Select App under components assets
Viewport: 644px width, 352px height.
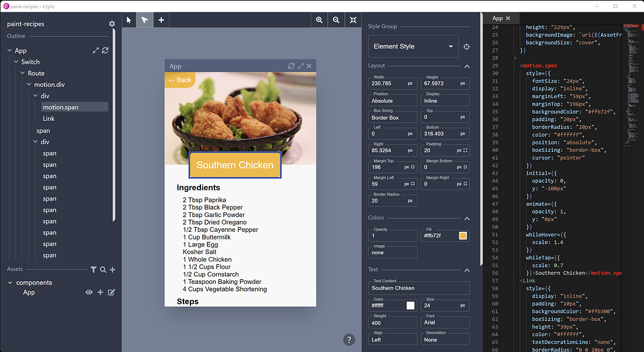[29, 292]
